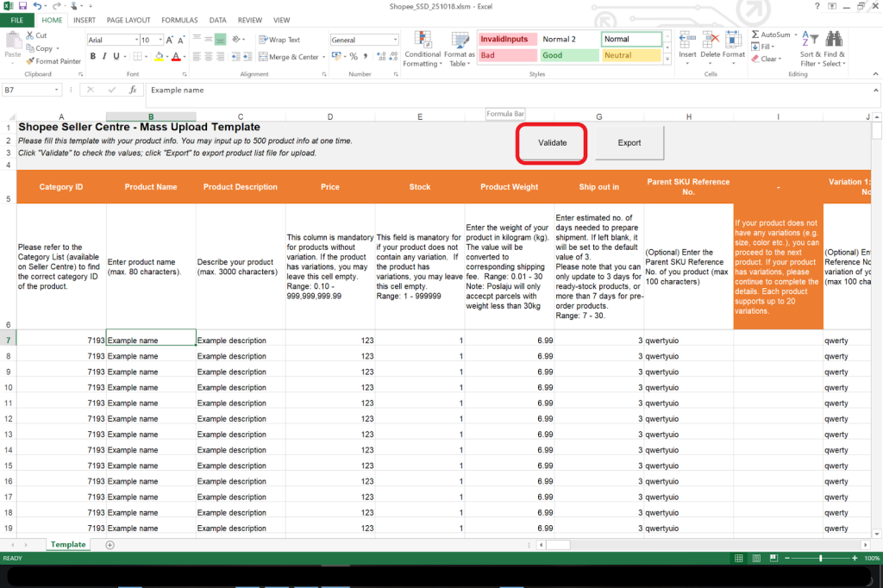883x588 pixels.
Task: Switch to Page Layout view icon
Action: pyautogui.click(x=756, y=558)
